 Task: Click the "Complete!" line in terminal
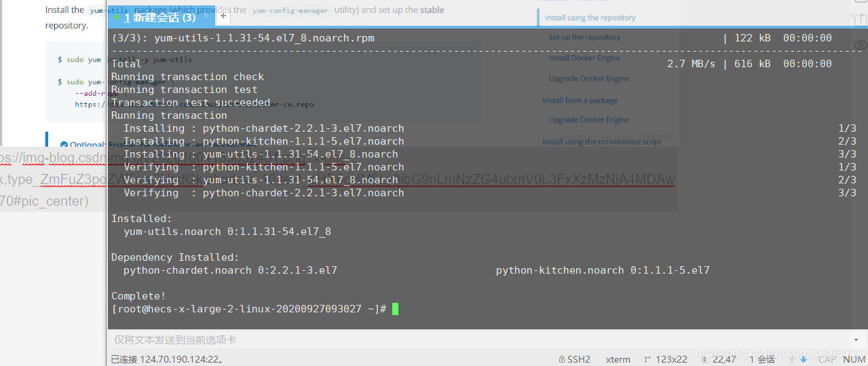coord(138,296)
